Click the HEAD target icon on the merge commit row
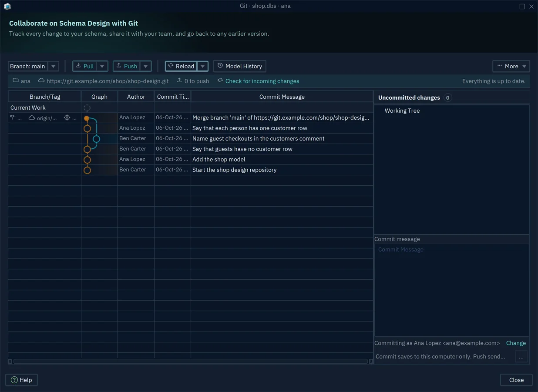Viewport: 538px width, 392px height. pos(67,117)
